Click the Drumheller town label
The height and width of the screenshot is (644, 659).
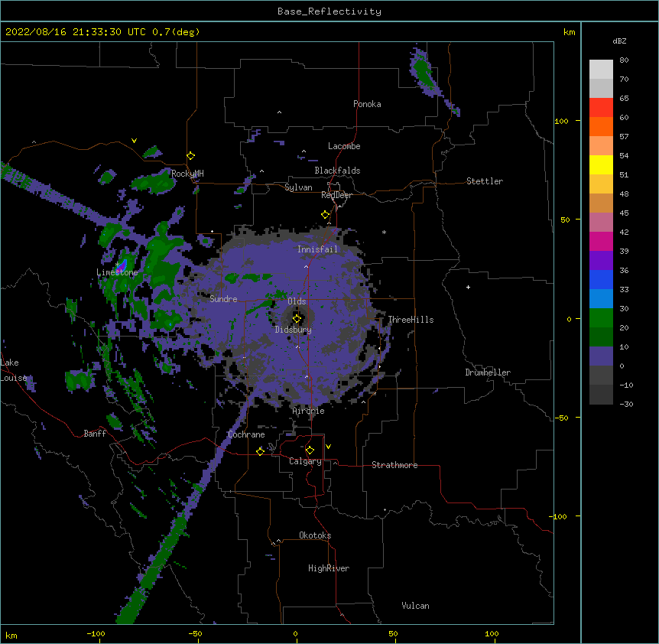(x=488, y=372)
